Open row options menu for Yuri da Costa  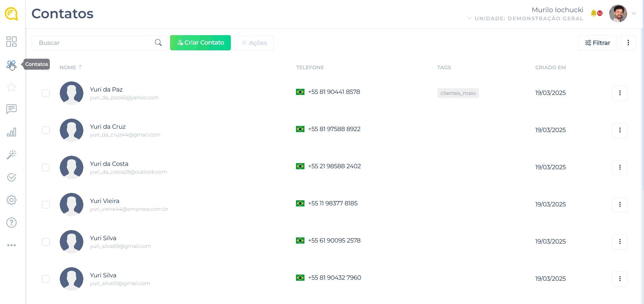click(x=620, y=168)
